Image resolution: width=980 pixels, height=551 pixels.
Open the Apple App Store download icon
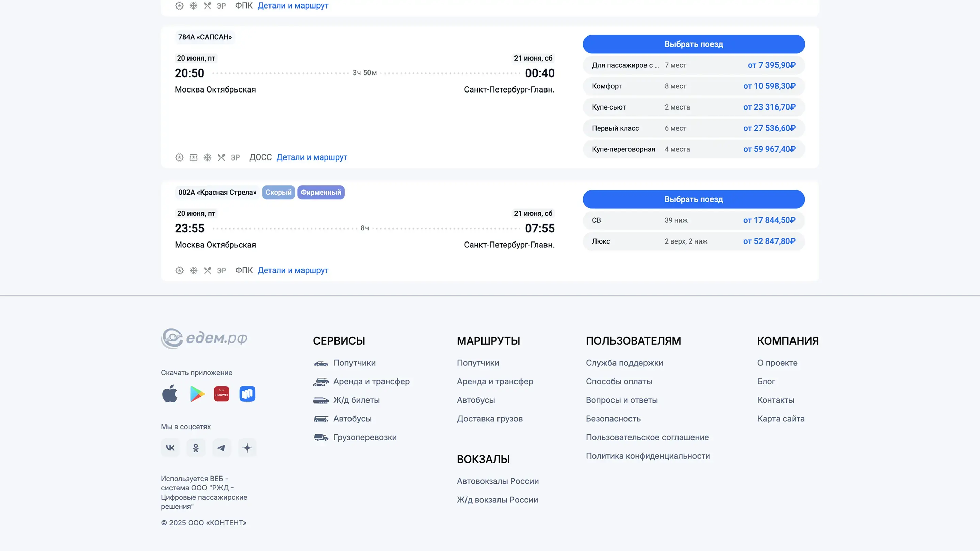[x=170, y=394]
